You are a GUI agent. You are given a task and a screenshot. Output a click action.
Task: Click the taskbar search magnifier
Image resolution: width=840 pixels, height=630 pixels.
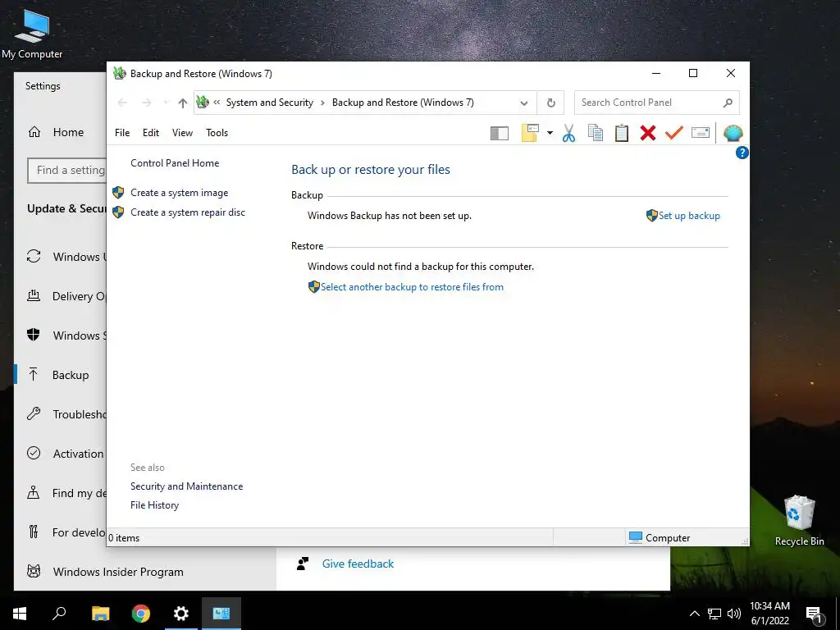[59, 614]
